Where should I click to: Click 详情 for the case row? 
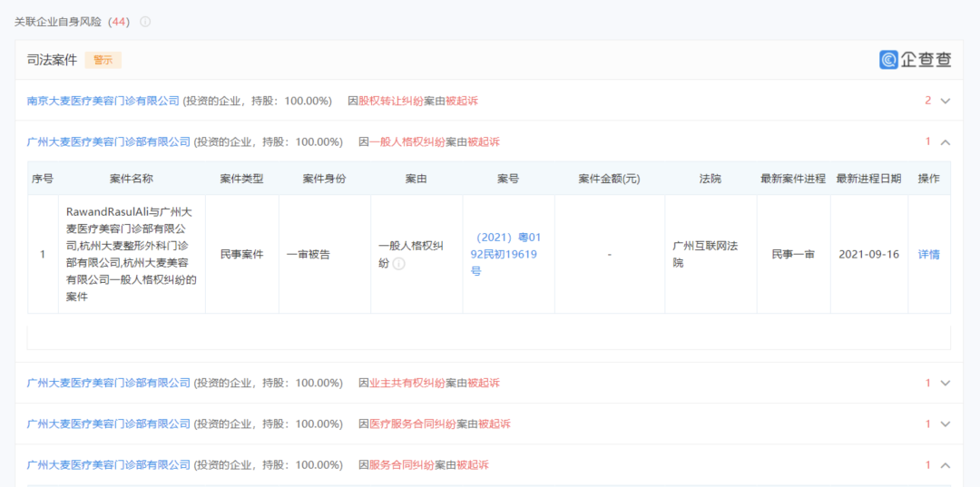coord(929,254)
